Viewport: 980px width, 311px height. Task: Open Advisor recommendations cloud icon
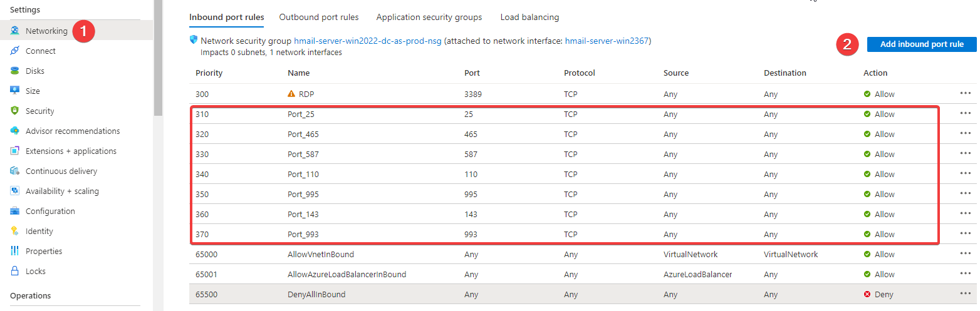14,131
